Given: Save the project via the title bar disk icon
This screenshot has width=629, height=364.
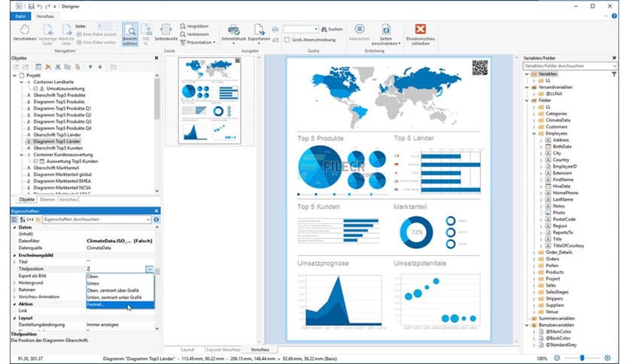Looking at the screenshot, I should click(x=32, y=7).
